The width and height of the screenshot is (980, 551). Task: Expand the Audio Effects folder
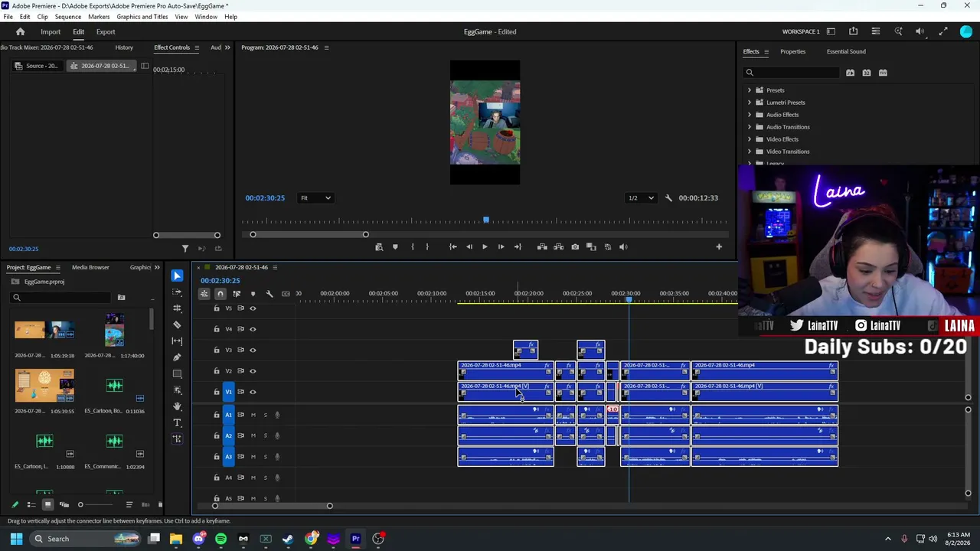coord(750,115)
